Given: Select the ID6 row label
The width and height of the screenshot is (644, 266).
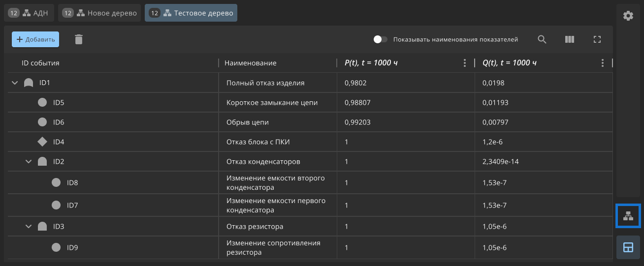Looking at the screenshot, I should click(59, 122).
